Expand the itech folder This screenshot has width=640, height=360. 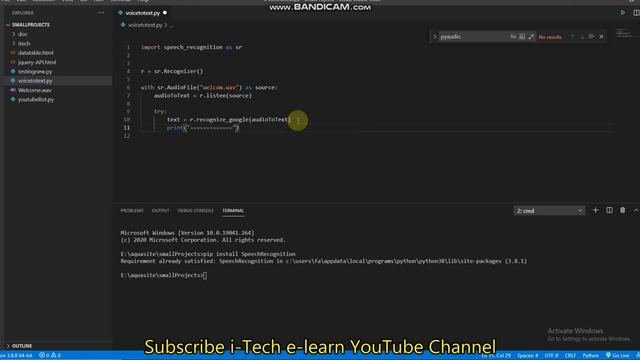tap(24, 44)
